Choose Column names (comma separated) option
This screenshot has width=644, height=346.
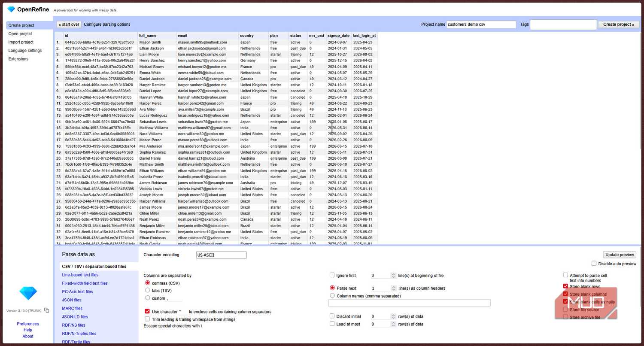tap(332, 296)
